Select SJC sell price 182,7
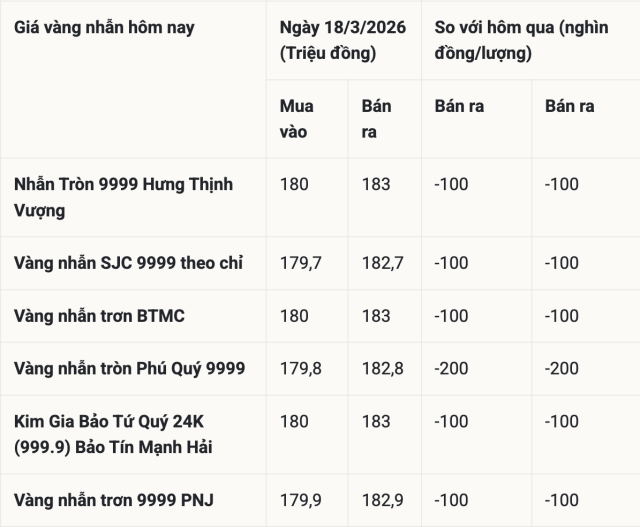Viewport: 640px width, 527px height. point(383,263)
